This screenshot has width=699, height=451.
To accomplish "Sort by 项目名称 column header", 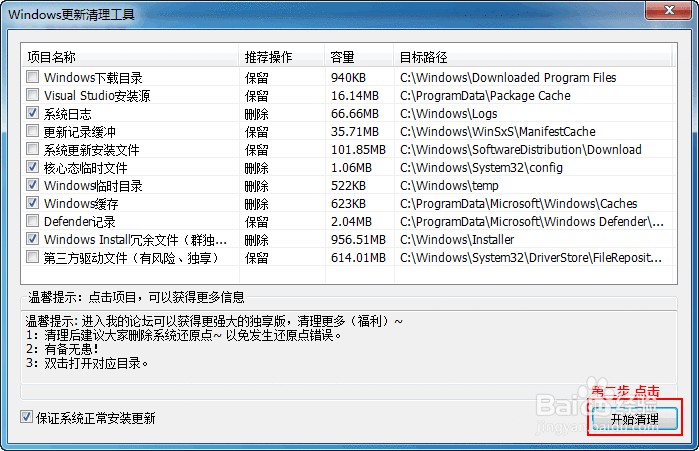I will pos(130,57).
